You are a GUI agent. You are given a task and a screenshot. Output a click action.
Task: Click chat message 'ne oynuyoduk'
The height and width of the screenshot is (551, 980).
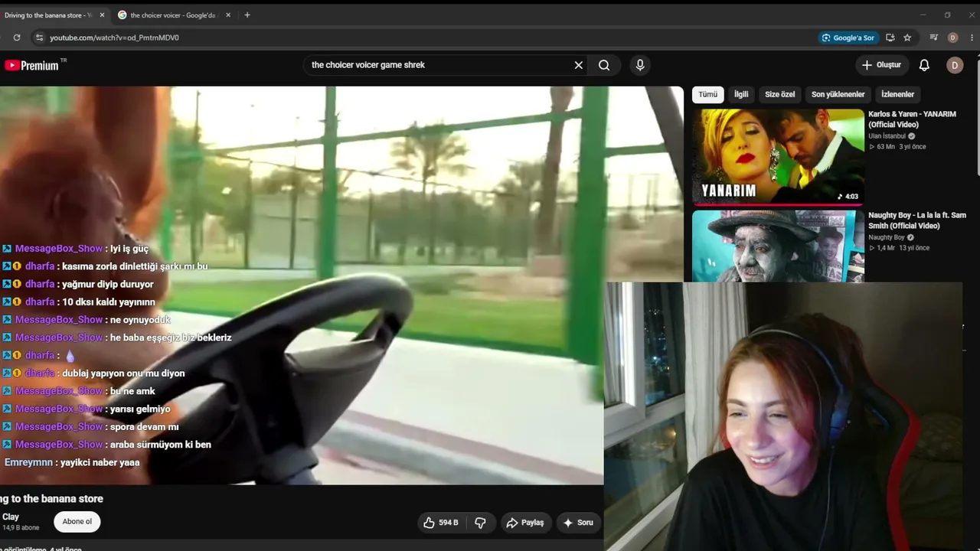(140, 320)
